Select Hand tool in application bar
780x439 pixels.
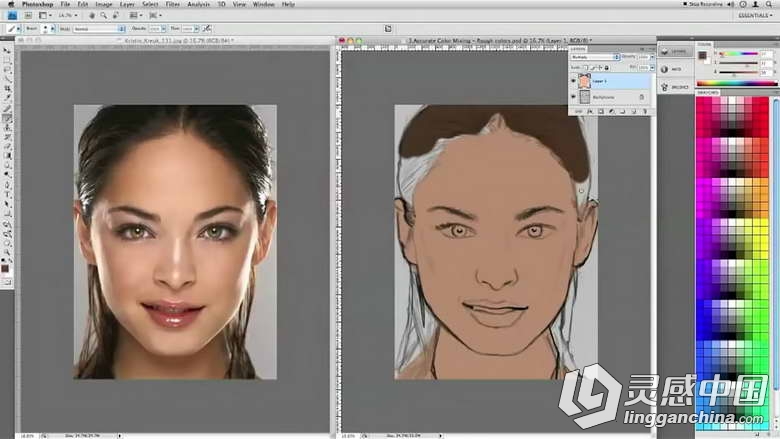point(92,15)
